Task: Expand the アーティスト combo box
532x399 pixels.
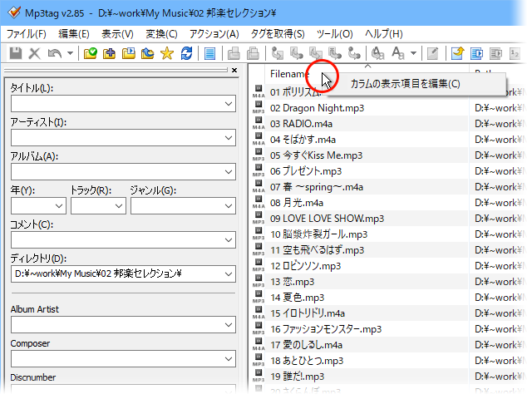Action: pyautogui.click(x=229, y=138)
